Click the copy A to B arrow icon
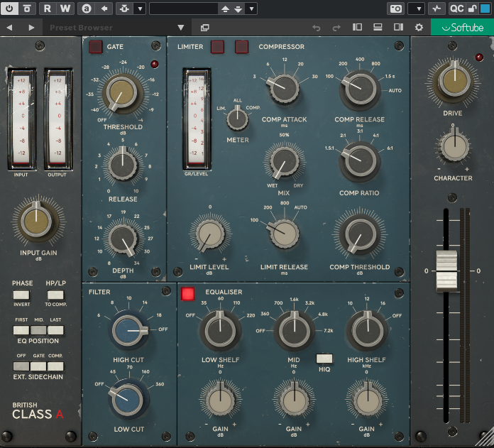Screen dimensions: 494x448 [x=104, y=9]
